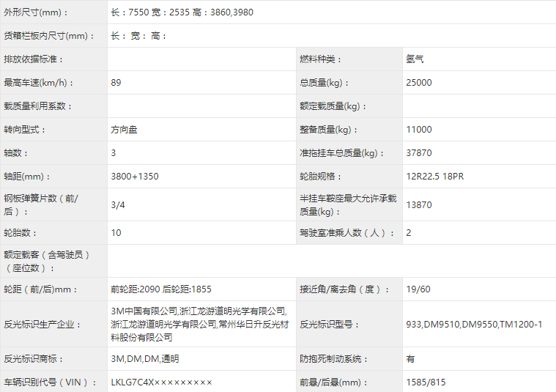Select the saddle load value 13870
Viewport: 556px width, 392px height.
[418, 205]
